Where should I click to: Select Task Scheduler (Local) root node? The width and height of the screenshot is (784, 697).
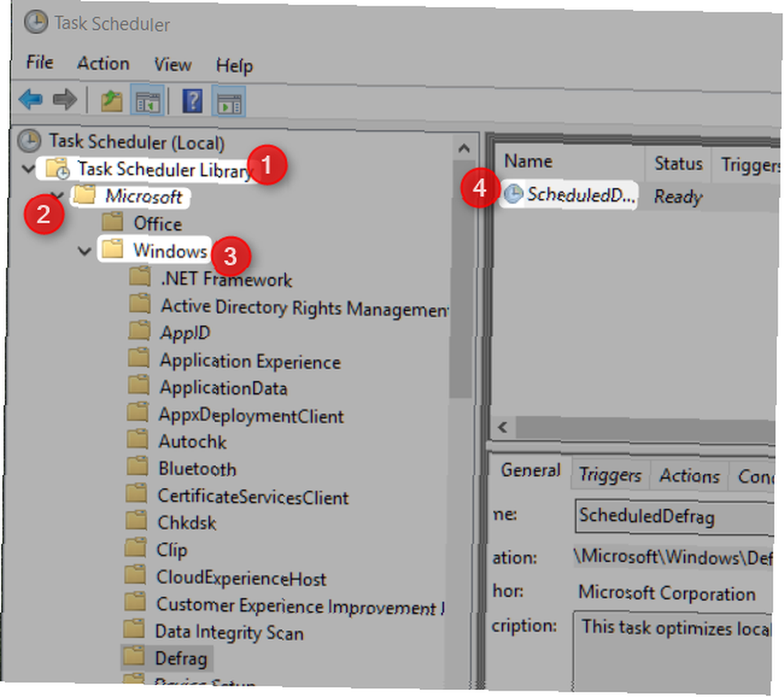[136, 142]
